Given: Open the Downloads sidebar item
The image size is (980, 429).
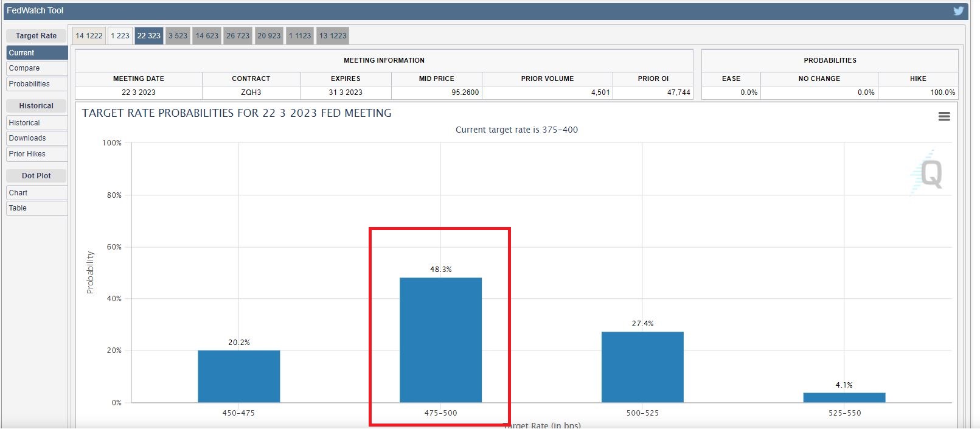Looking at the screenshot, I should (x=37, y=138).
